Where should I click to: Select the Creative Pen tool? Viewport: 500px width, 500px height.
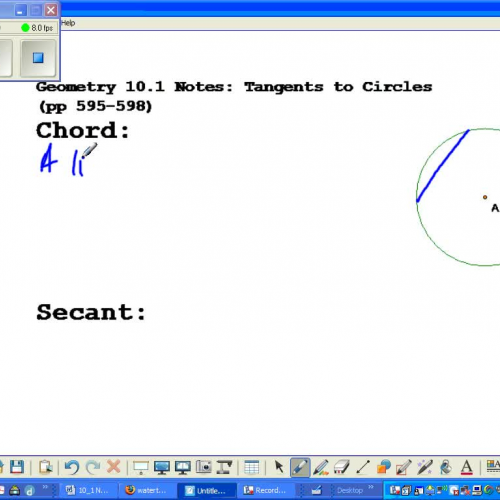click(321, 467)
